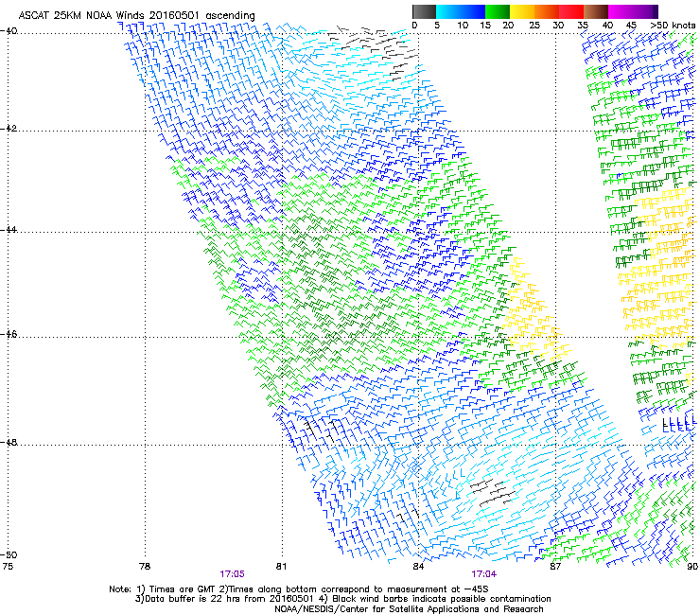The width and height of the screenshot is (700, 615).
Task: Click the latitude axis label '-42'
Action: (x=9, y=129)
